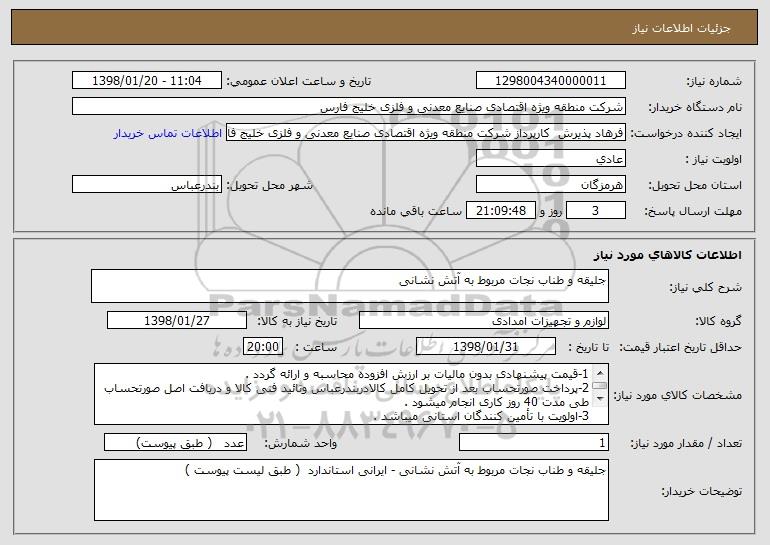
Task: Click the شرح کلی نیاز text area
Action: (x=350, y=286)
